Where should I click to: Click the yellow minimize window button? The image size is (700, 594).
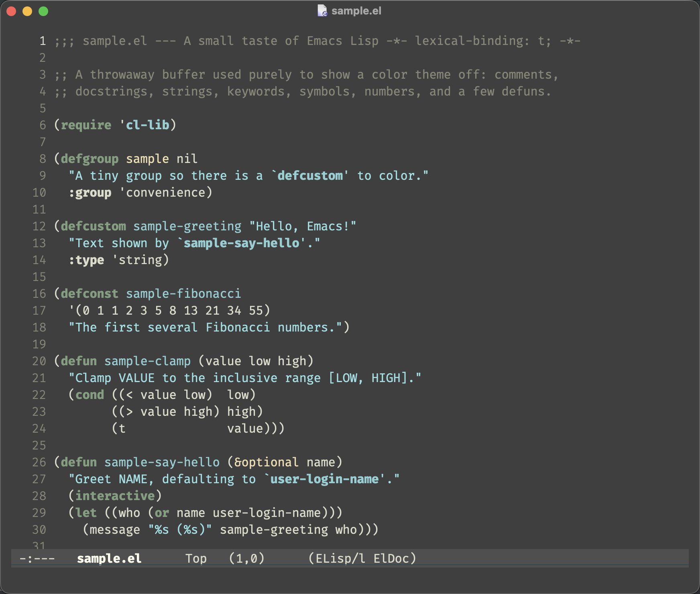pos(27,11)
